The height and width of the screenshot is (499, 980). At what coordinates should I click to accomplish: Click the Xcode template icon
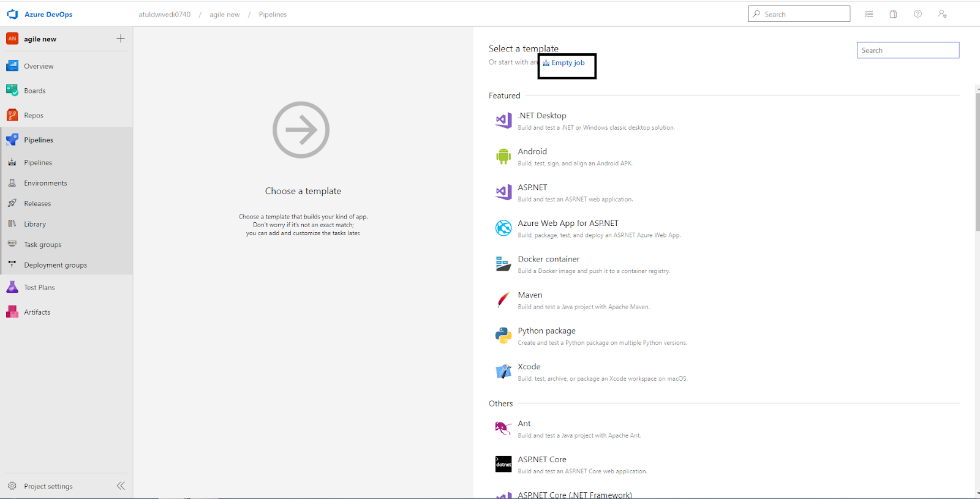pyautogui.click(x=503, y=372)
